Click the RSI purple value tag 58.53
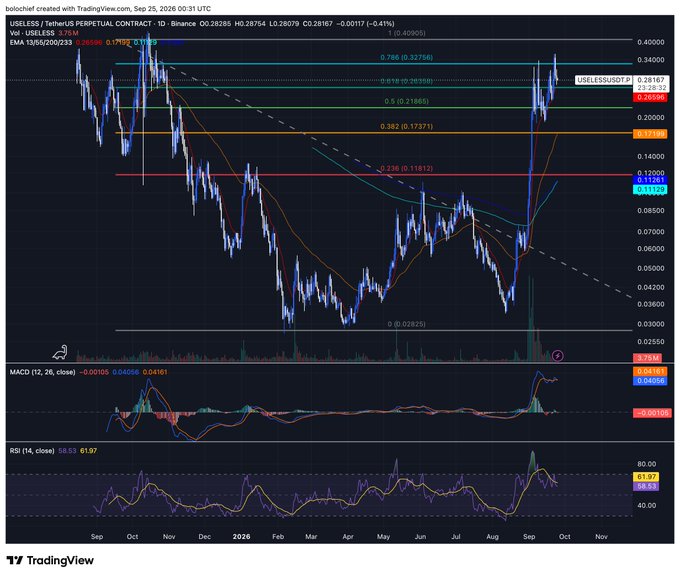Image resolution: width=680 pixels, height=577 pixels. coord(647,486)
